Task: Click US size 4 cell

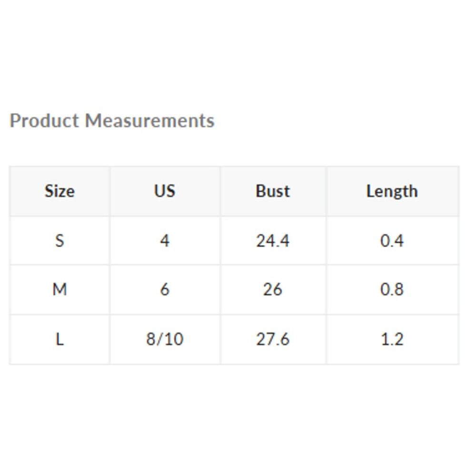Action: pyautogui.click(x=165, y=241)
